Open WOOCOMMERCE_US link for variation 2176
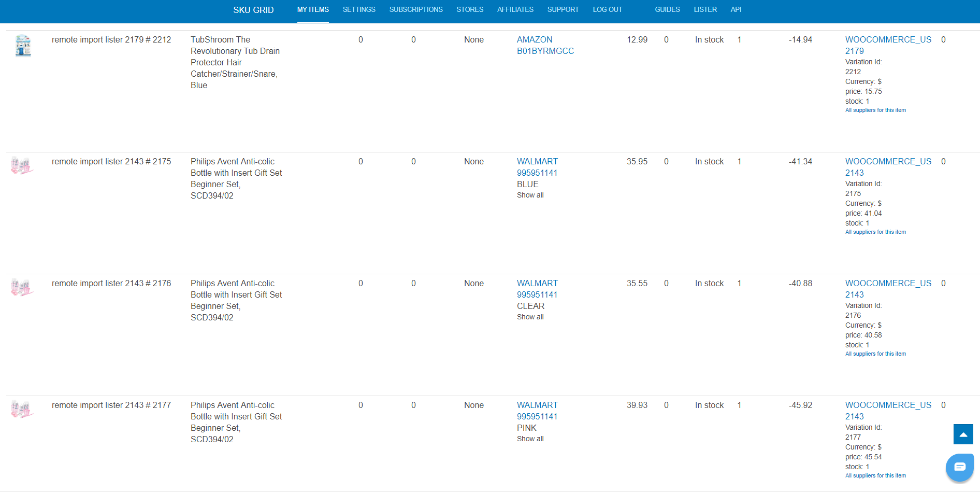This screenshot has height=492, width=980. (888, 283)
